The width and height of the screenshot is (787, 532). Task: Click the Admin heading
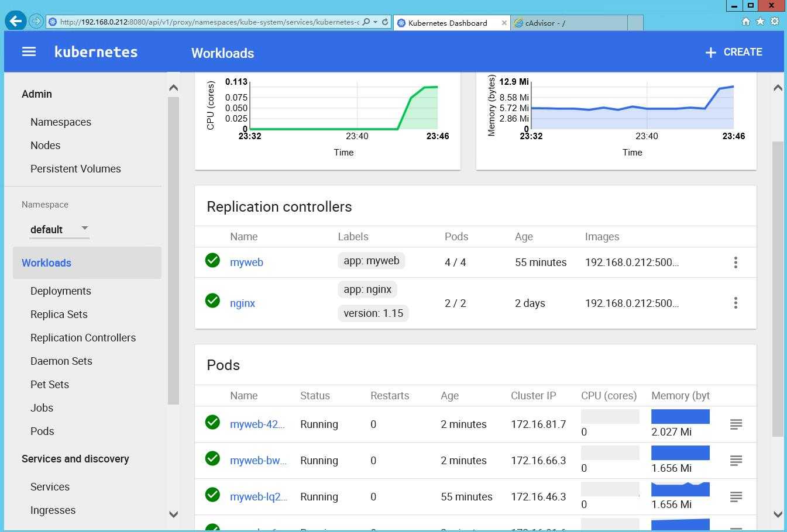pos(37,94)
